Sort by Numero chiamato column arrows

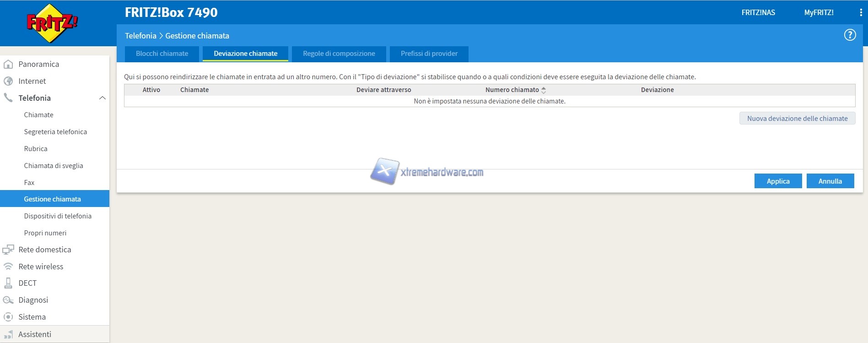coord(544,90)
